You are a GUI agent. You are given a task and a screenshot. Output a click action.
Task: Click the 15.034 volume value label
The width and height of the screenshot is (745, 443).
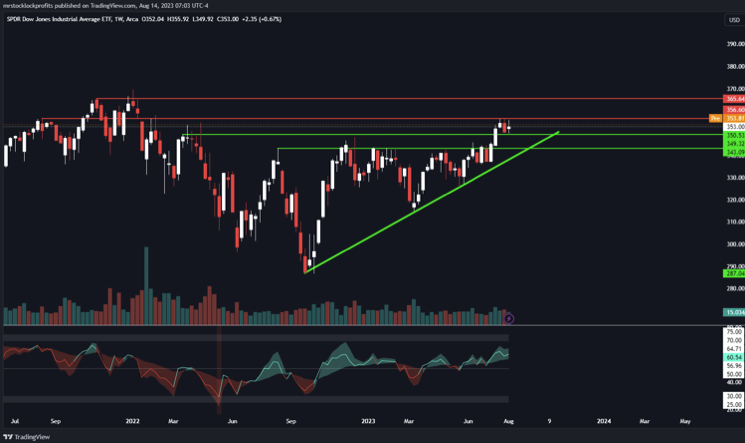(733, 313)
